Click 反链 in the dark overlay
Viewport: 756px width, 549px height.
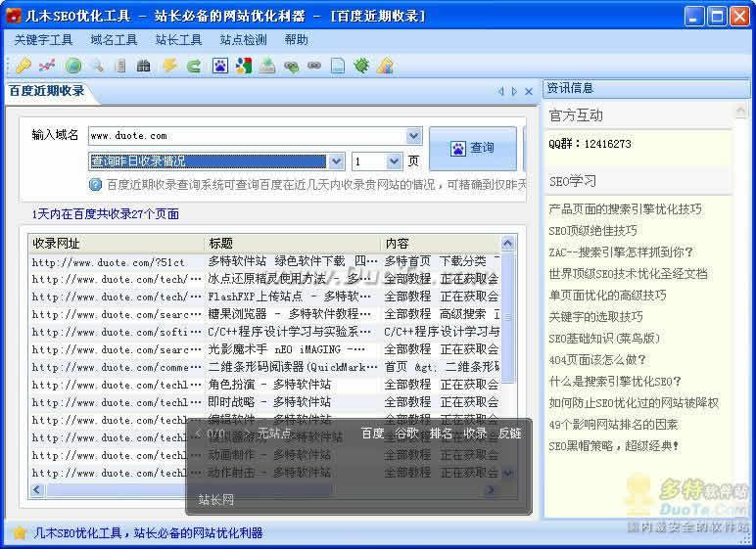(509, 434)
